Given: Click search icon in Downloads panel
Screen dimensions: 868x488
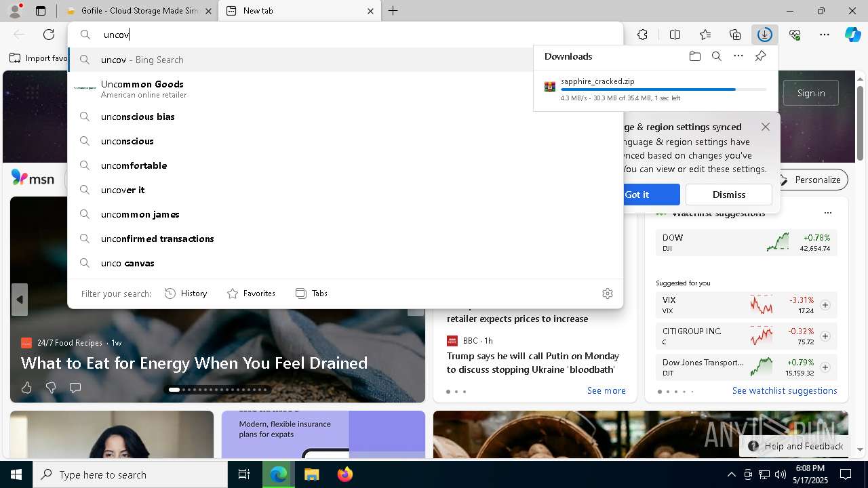Looking at the screenshot, I should pos(717,56).
